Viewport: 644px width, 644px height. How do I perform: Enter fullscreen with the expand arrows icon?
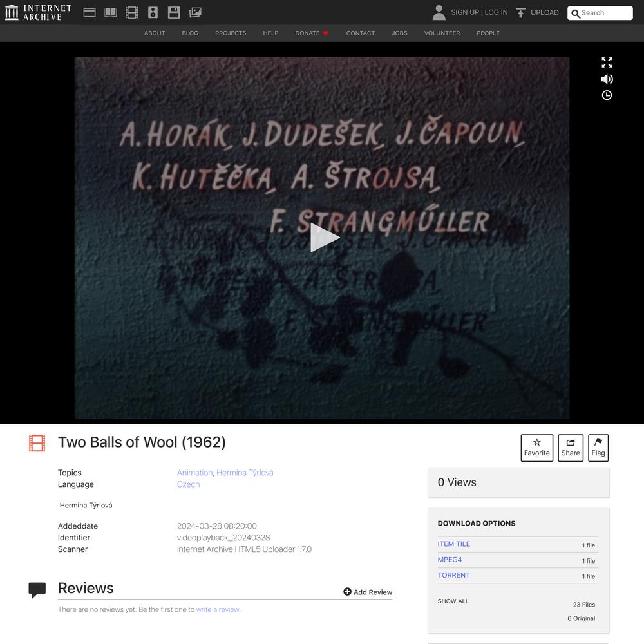pos(607,62)
